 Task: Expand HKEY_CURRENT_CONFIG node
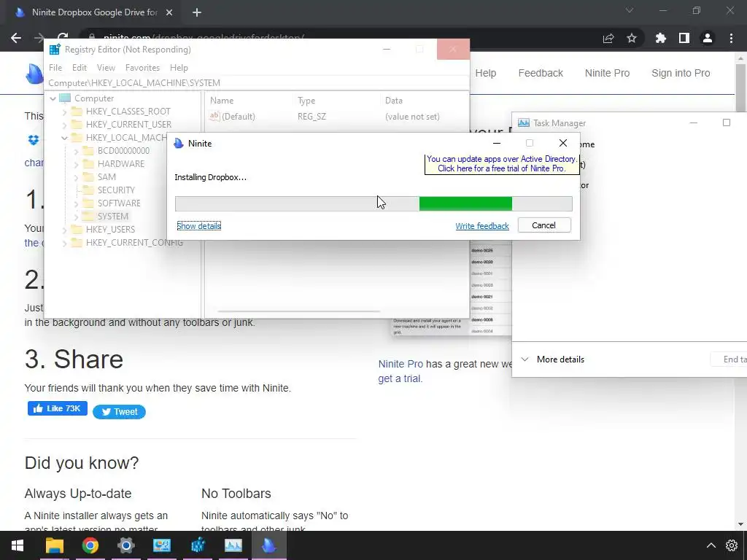[64, 243]
